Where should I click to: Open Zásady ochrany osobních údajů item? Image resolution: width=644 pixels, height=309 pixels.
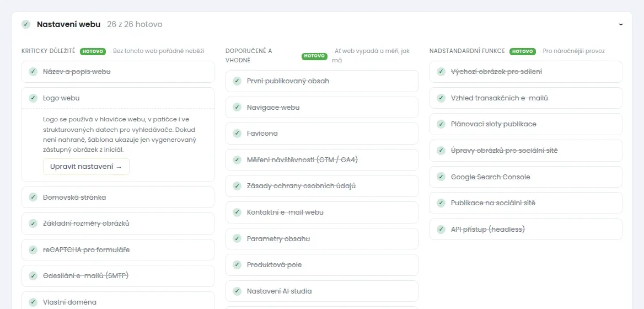tap(322, 186)
